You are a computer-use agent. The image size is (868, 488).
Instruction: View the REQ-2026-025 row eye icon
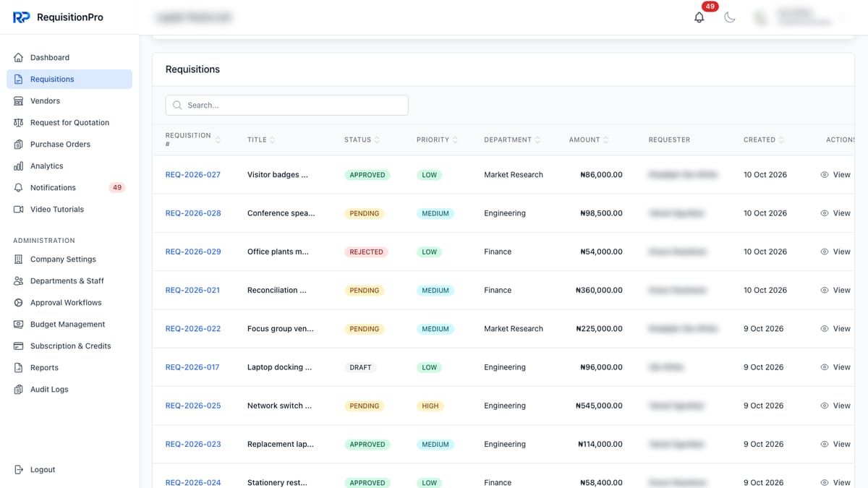[825, 406]
